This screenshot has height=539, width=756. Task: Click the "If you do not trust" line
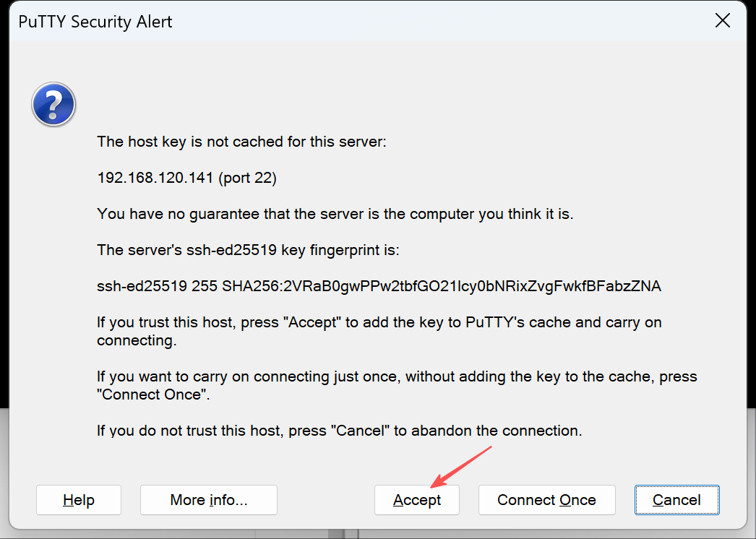tap(339, 431)
